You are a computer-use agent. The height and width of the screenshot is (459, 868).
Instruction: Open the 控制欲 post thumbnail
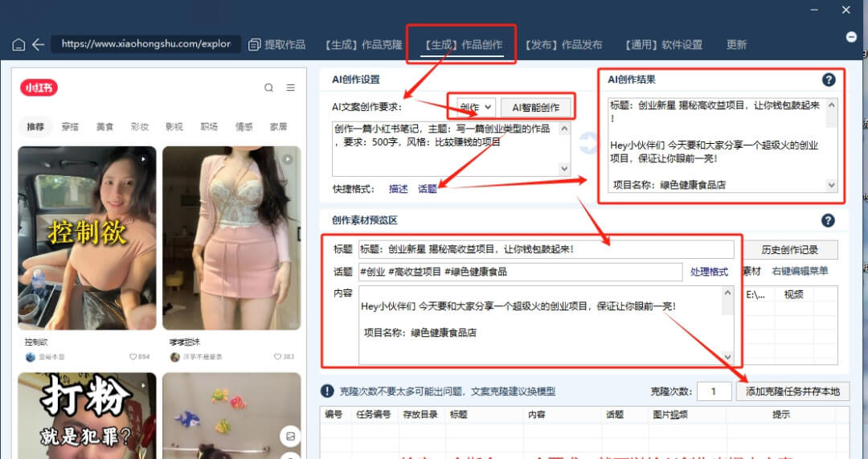[87, 238]
